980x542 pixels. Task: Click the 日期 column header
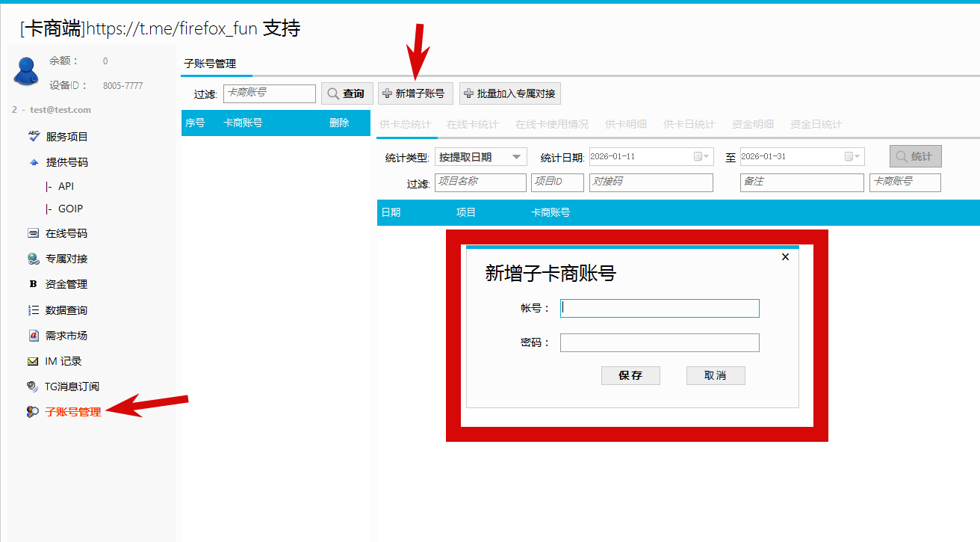(x=391, y=212)
